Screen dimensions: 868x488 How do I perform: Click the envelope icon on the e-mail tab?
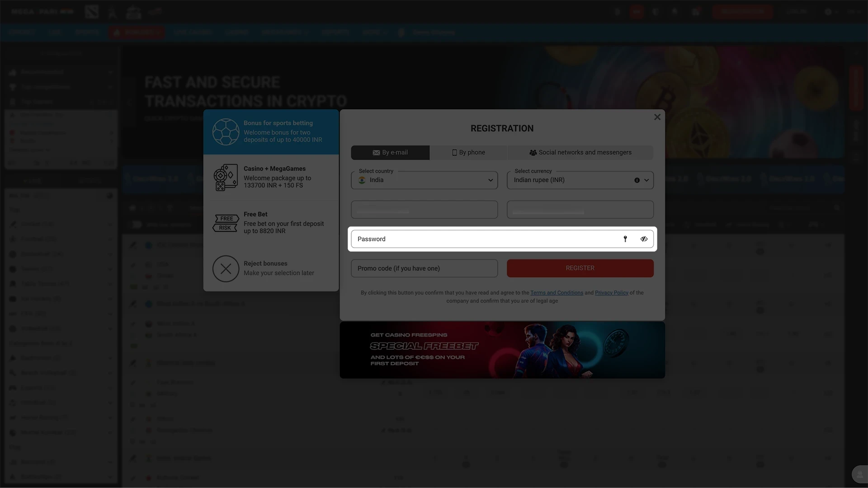pyautogui.click(x=376, y=152)
